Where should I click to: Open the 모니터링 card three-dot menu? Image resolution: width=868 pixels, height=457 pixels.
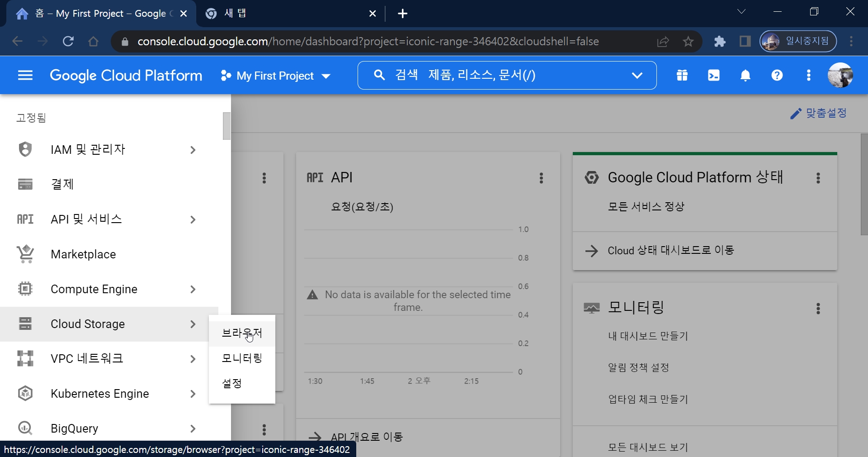(x=818, y=309)
